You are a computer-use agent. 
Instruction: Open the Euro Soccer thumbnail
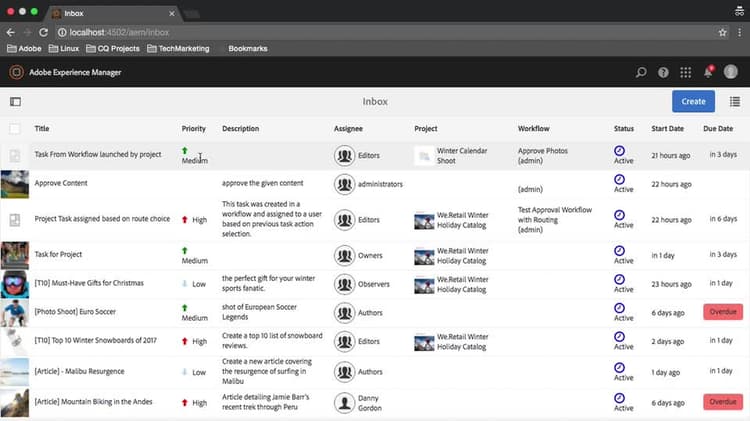14,313
